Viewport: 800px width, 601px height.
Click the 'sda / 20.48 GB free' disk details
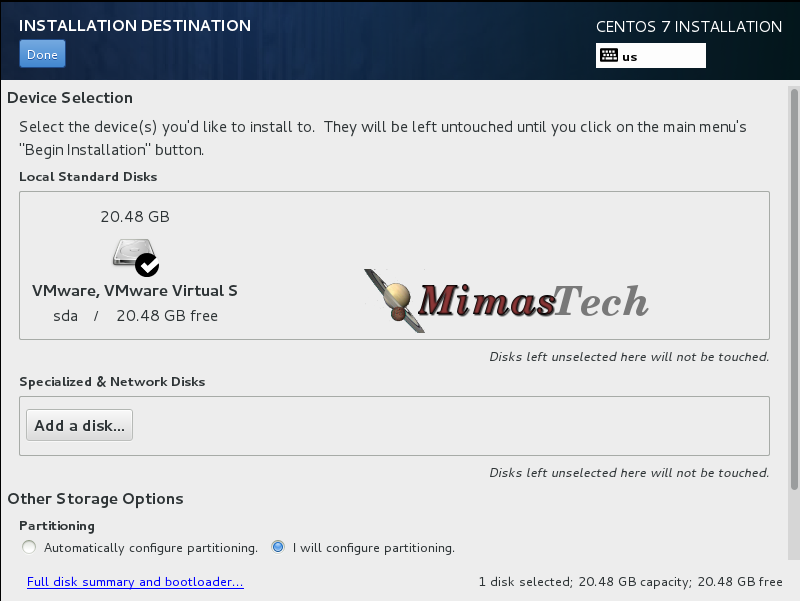click(135, 316)
